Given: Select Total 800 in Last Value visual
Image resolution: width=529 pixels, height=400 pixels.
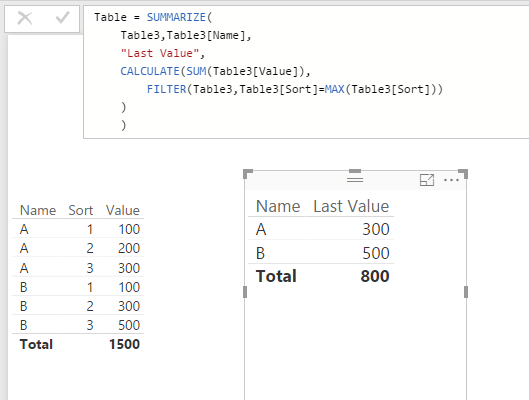Looking at the screenshot, I should [x=375, y=276].
